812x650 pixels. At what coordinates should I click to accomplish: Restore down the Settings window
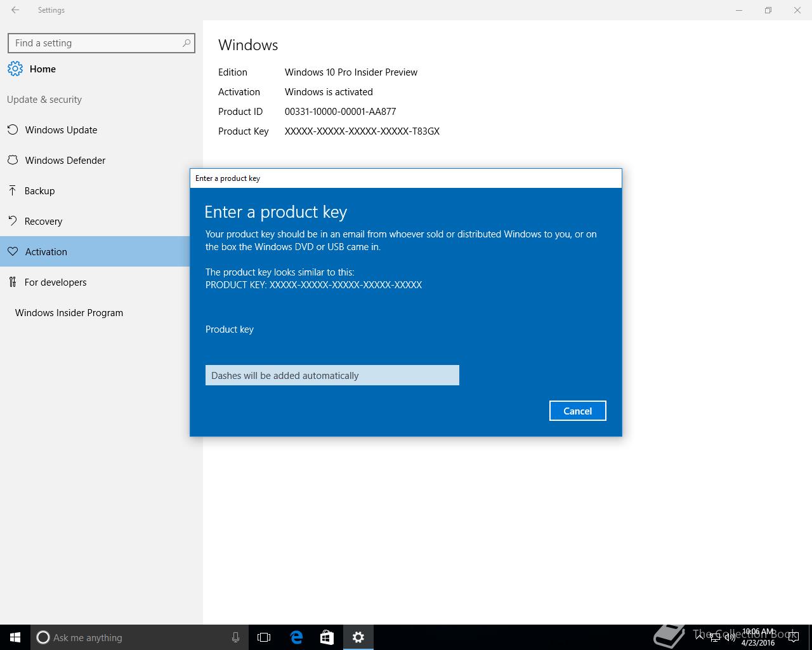coord(768,10)
